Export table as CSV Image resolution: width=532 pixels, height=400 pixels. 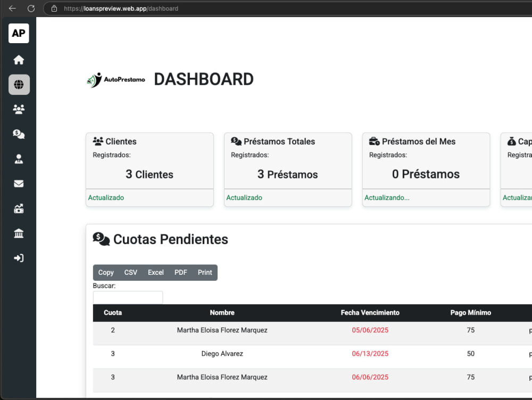[x=131, y=272]
